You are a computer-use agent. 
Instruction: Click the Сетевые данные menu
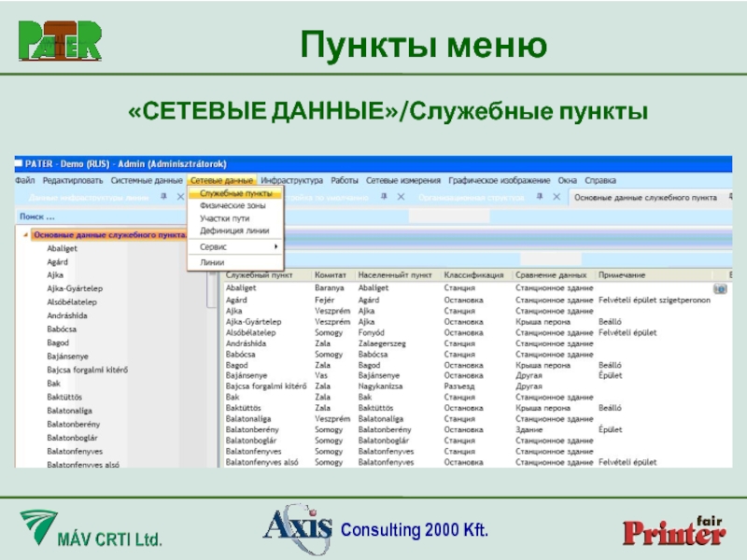[221, 180]
